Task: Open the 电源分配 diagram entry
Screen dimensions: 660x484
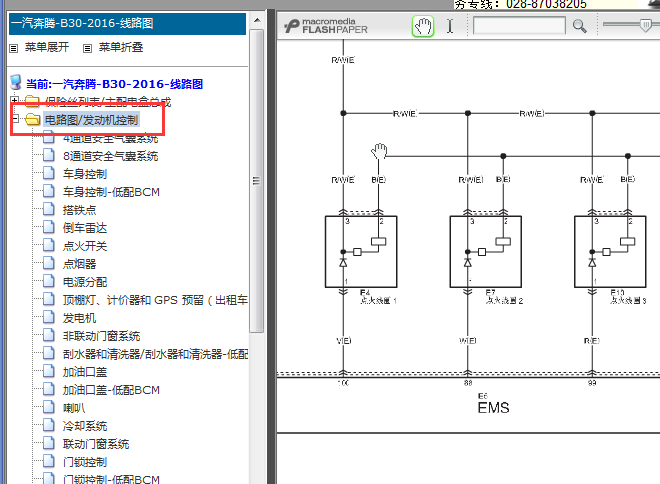Action: [85, 282]
